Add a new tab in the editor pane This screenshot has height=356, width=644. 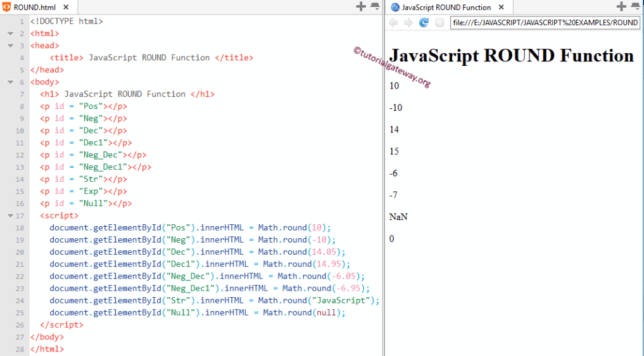coord(361,6)
